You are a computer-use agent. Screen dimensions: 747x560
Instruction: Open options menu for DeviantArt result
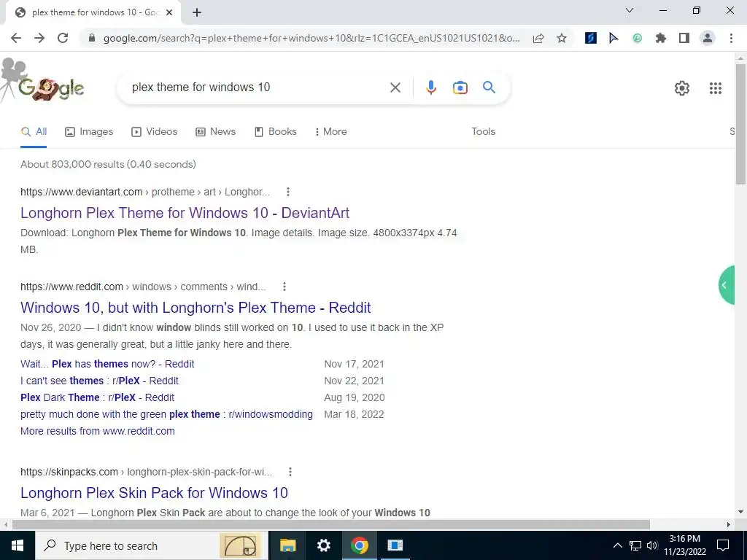click(x=287, y=192)
